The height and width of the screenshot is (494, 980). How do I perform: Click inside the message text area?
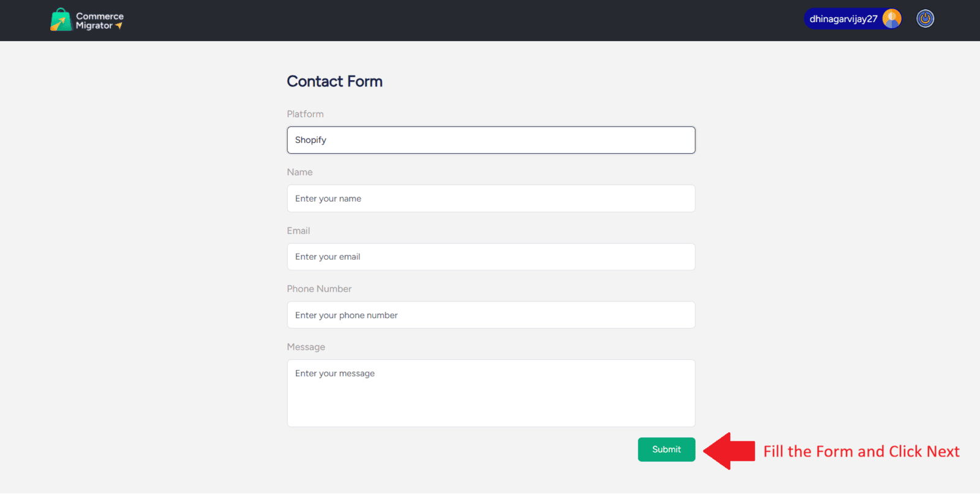click(491, 393)
